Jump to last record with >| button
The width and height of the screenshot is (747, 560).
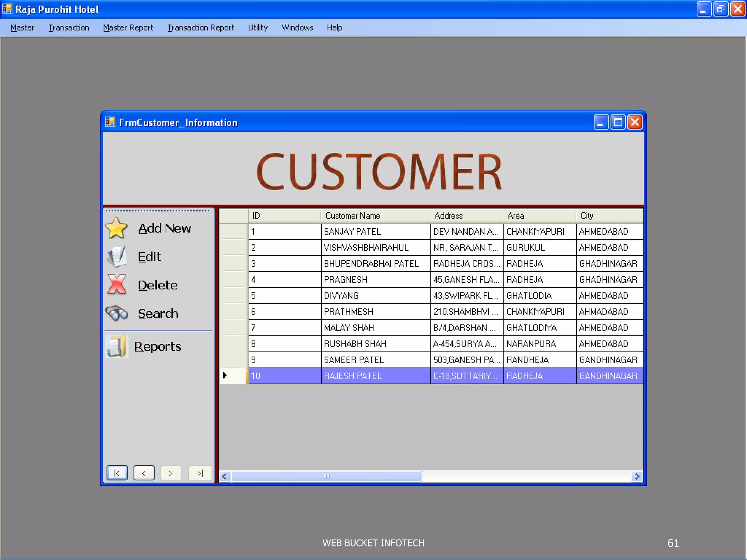tap(200, 473)
